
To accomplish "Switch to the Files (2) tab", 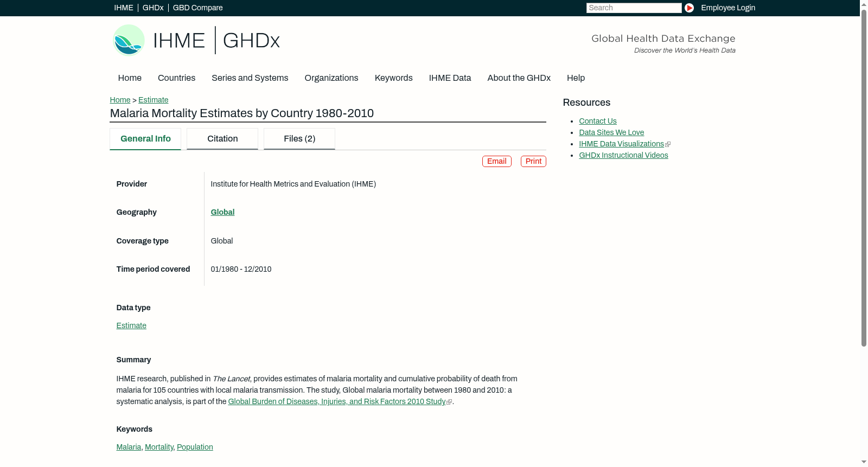I will [299, 139].
